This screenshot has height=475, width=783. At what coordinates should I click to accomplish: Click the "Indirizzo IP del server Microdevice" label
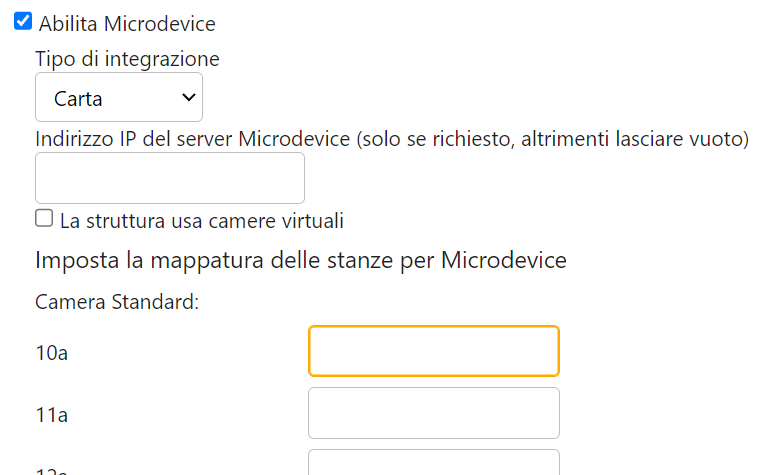click(x=193, y=139)
